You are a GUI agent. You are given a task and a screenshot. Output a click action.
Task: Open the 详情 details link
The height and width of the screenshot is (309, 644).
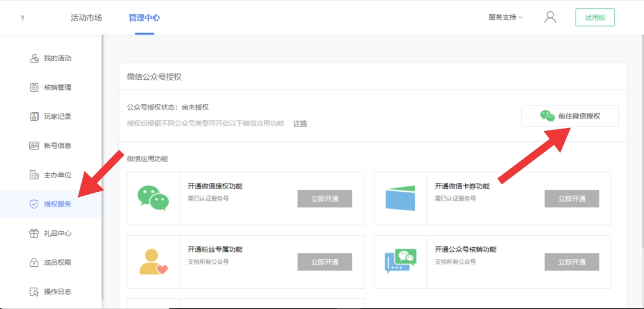pos(300,124)
